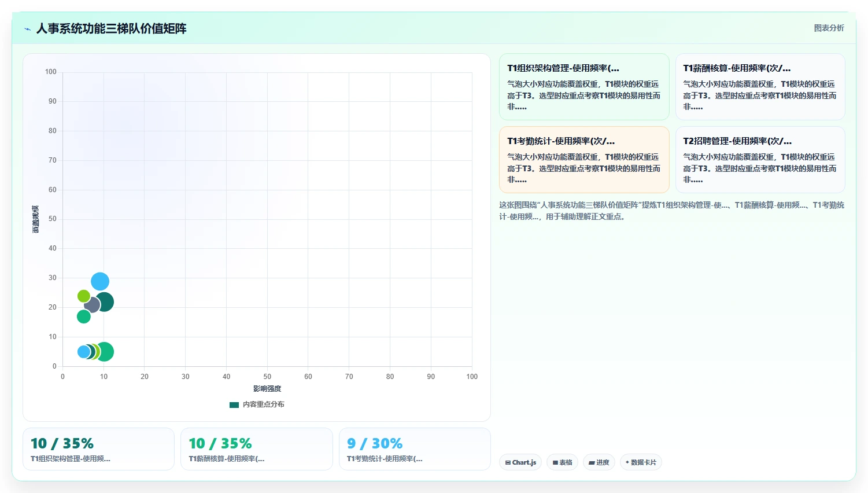Click the 图表分析 label in header

point(829,28)
